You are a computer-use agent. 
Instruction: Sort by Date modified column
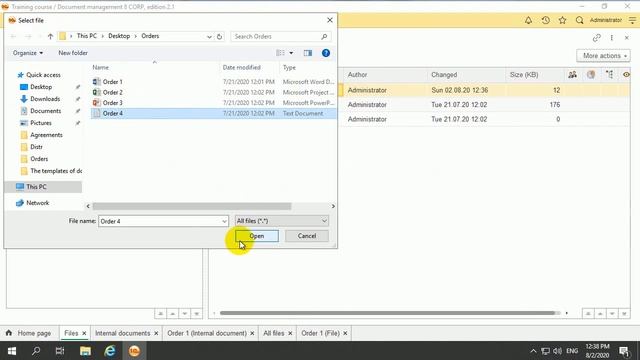242,67
